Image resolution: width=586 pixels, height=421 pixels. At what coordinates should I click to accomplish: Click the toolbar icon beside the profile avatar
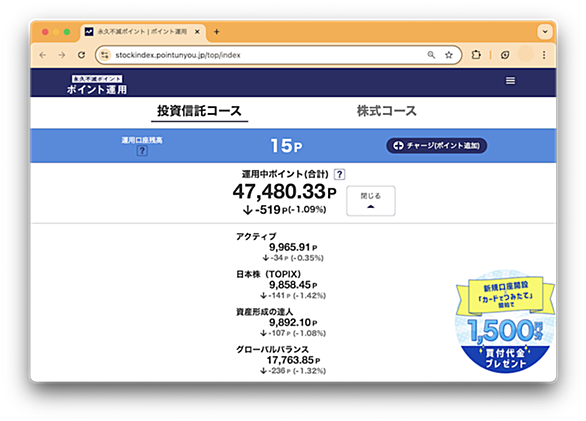click(505, 55)
